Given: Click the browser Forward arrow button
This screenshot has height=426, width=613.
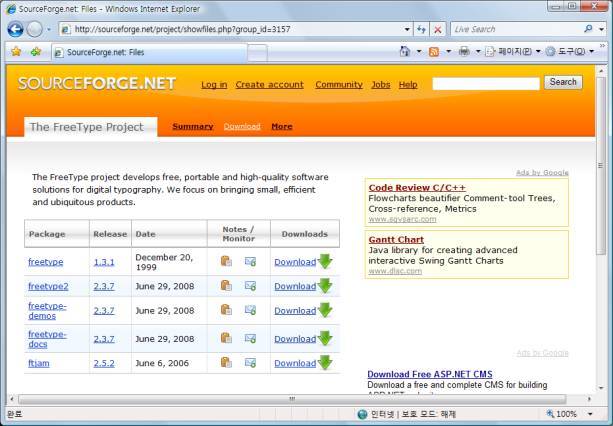Looking at the screenshot, I should pos(35,29).
